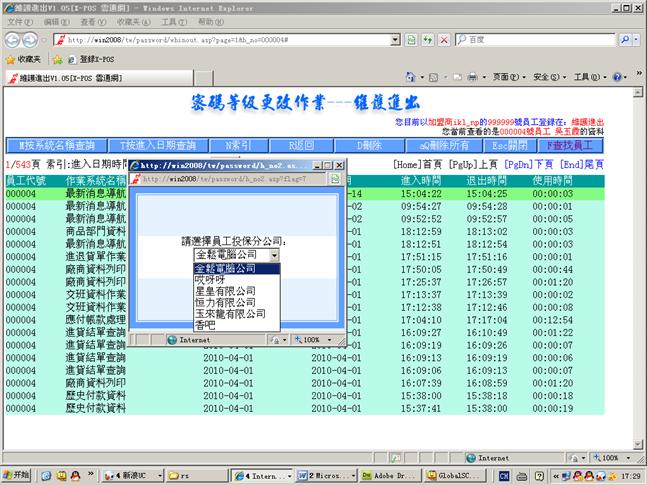The height and width of the screenshot is (485, 647).
Task: Click the home icon in command bar
Action: (x=411, y=77)
